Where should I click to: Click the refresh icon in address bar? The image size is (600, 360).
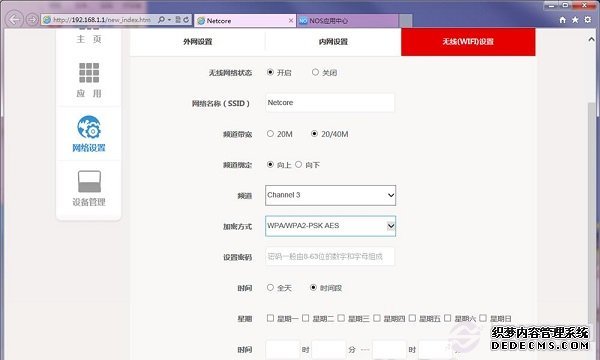coord(186,20)
